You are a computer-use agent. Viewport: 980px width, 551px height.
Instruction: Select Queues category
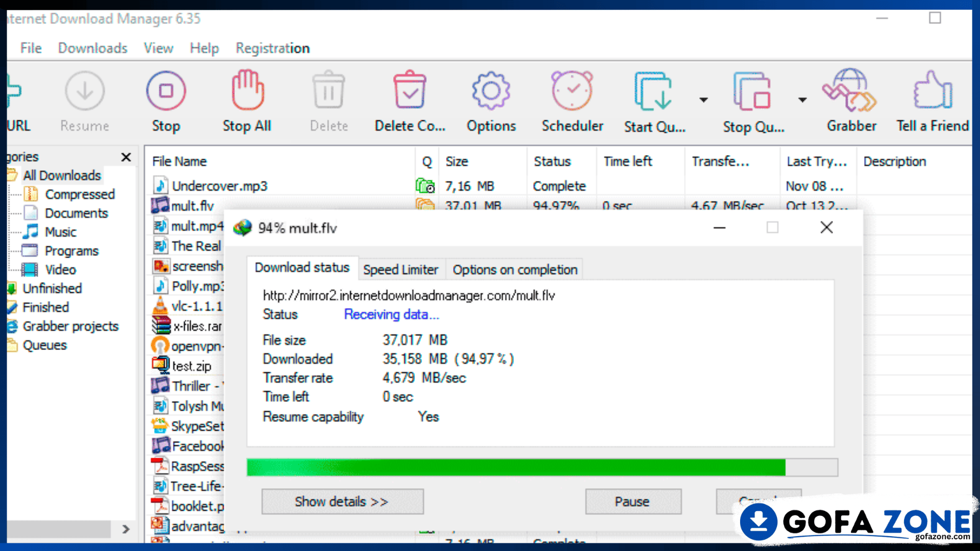[44, 345]
